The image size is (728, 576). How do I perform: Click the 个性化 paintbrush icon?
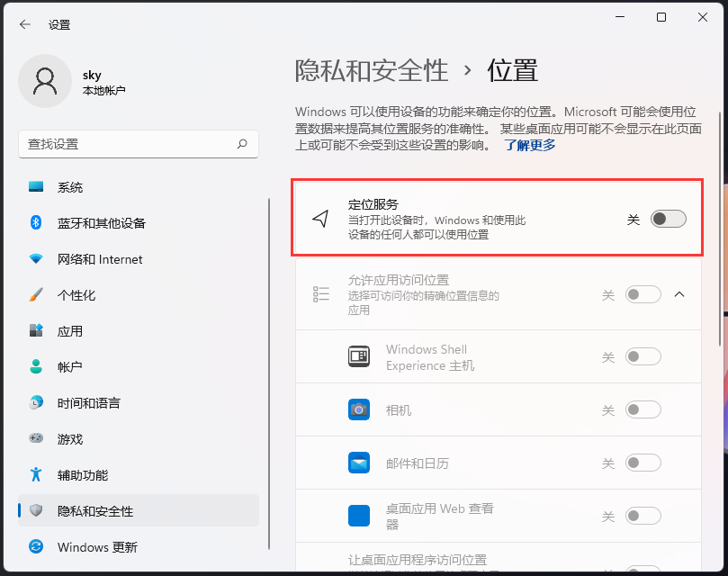36,295
